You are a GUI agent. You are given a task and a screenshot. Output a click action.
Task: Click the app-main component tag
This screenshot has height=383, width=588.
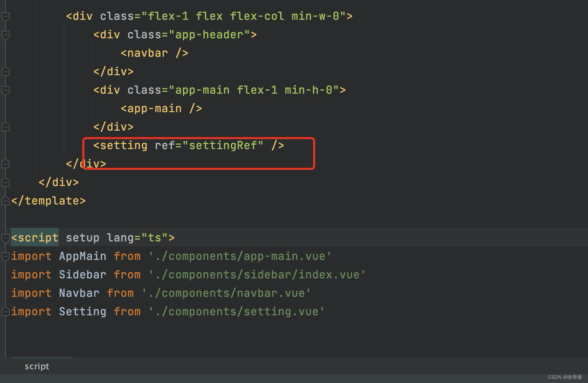(161, 109)
